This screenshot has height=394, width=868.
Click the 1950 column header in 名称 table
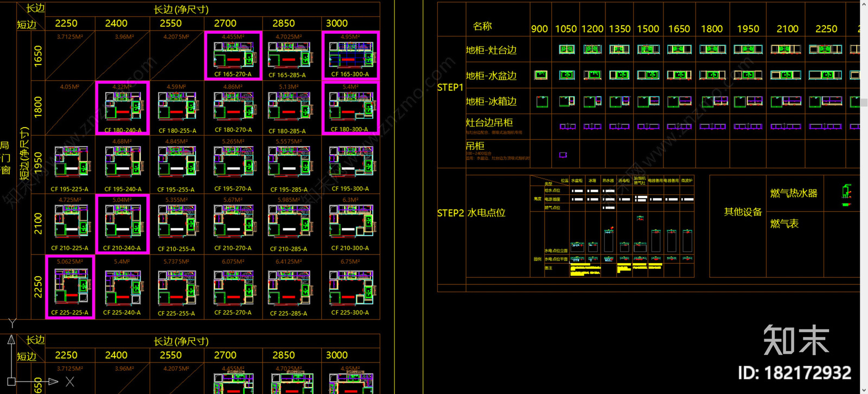point(748,29)
